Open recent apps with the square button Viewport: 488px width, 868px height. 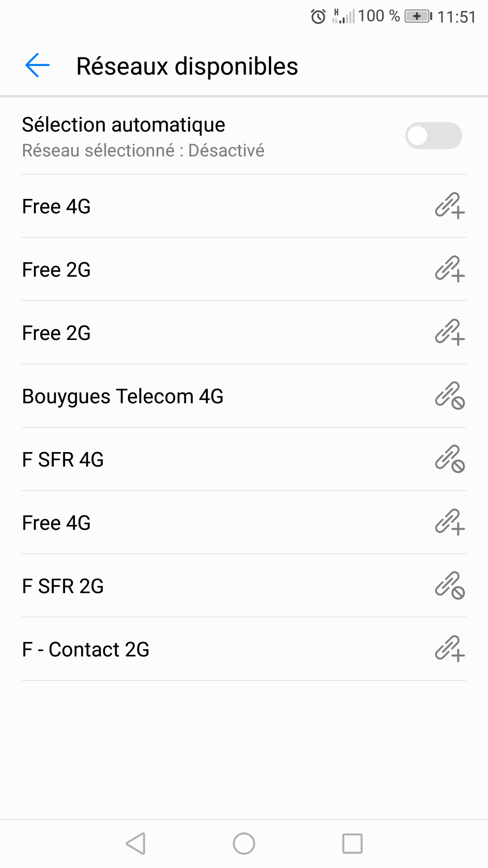(x=352, y=844)
